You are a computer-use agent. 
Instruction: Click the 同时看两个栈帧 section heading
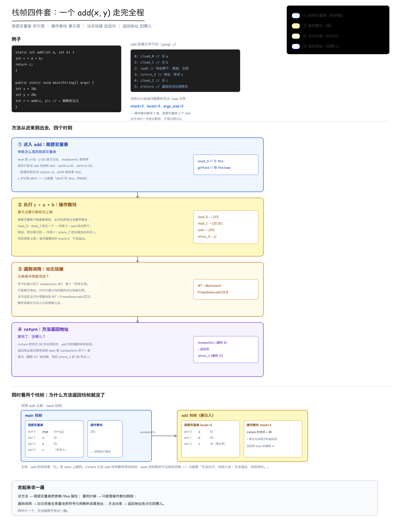(58, 395)
